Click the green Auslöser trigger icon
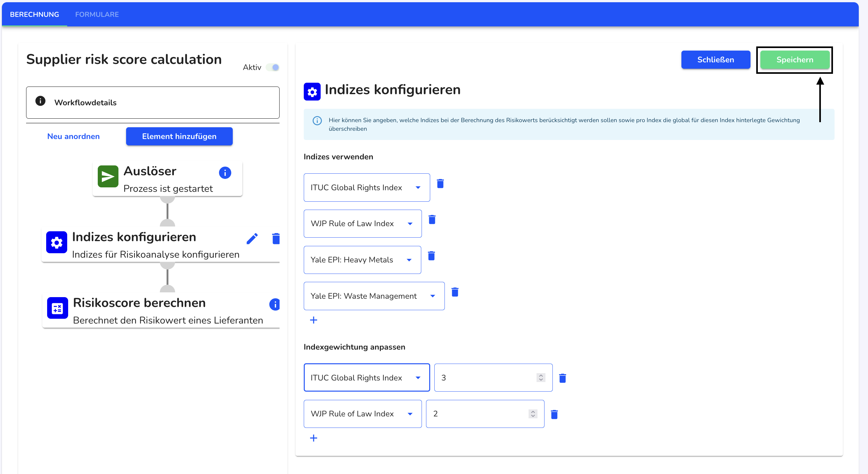Screen dimensions: 868x474 click(108, 177)
